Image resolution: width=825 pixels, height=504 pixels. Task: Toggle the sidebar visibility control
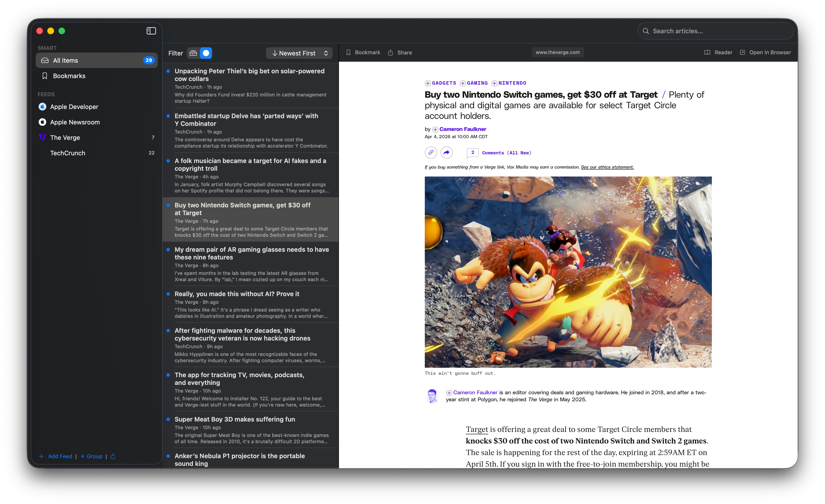(151, 31)
